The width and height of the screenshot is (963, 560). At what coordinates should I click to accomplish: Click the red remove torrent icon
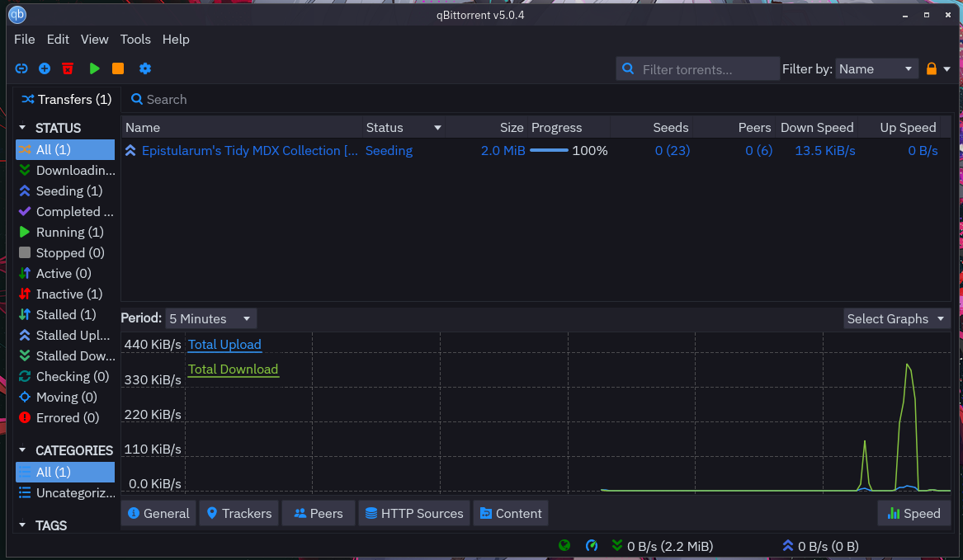tap(68, 68)
